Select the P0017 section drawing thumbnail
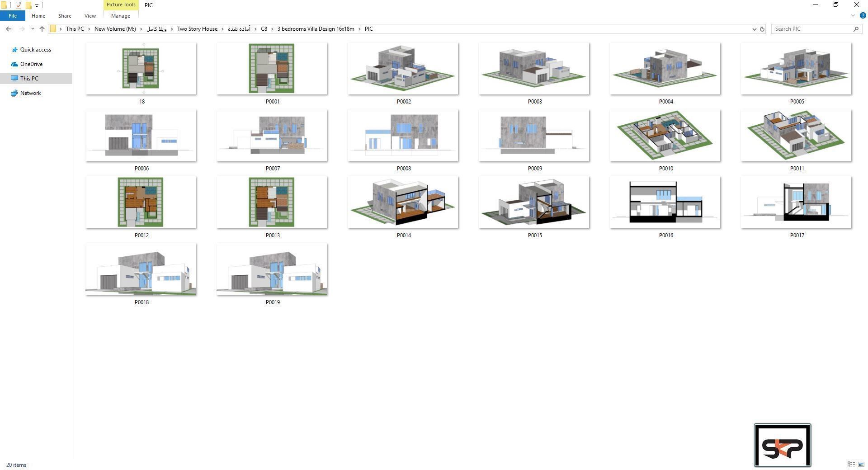This screenshot has width=868, height=470. pyautogui.click(x=796, y=202)
